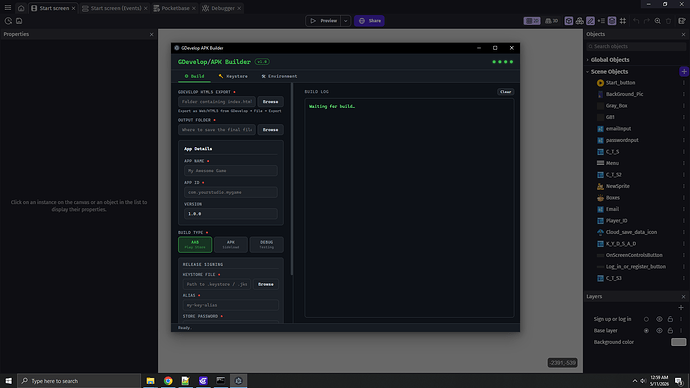Image resolution: width=690 pixels, height=388 pixels.
Task: Browse for the keystore file
Action: click(265, 284)
